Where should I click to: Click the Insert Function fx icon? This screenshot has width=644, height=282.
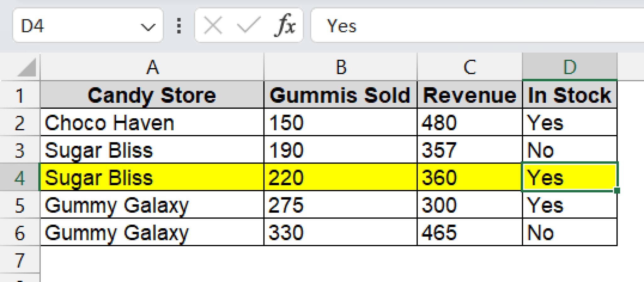coord(286,25)
